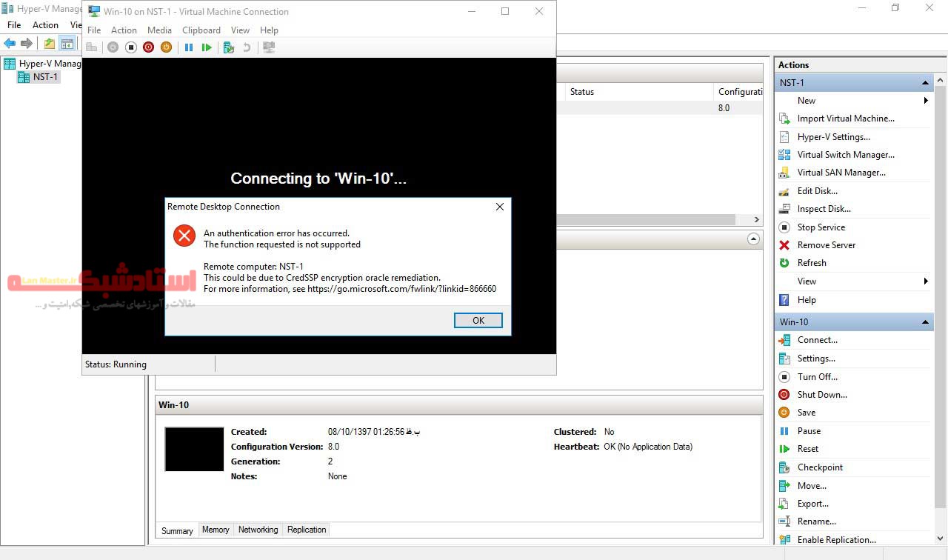The image size is (948, 560).
Task: Click OK in the Remote Desktop Connection dialog
Action: tap(478, 320)
